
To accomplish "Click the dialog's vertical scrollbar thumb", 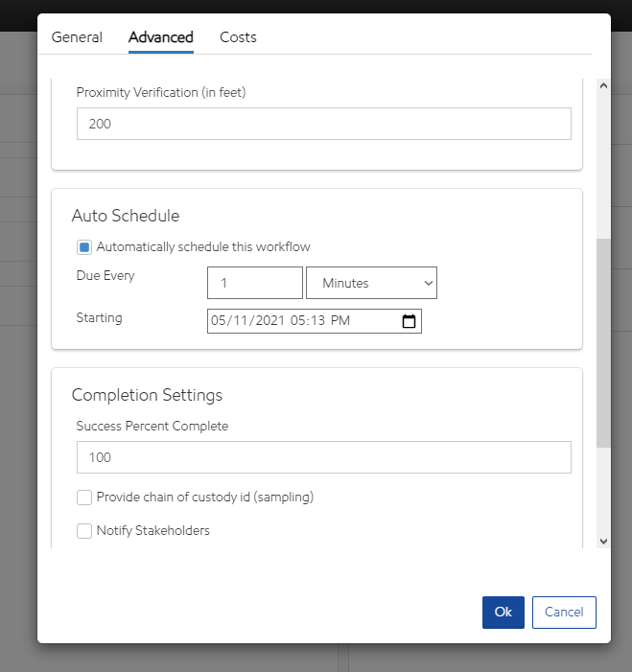I will tap(603, 342).
